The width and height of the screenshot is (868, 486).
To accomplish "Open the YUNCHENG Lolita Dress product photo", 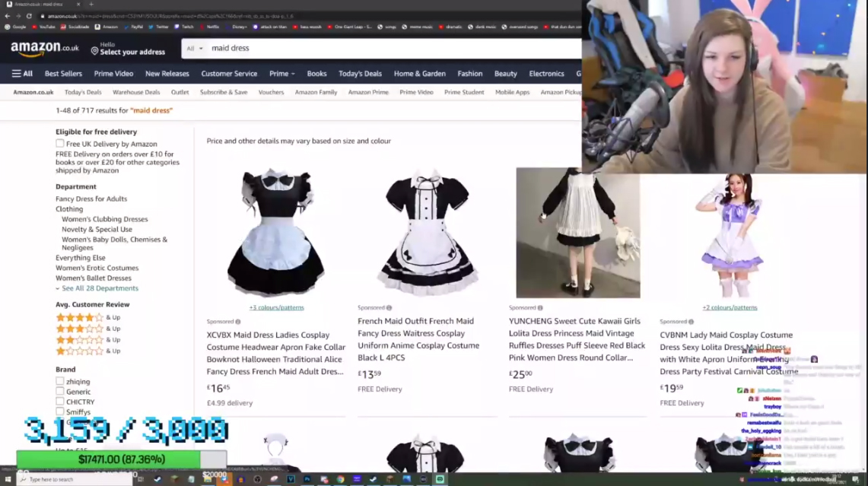I will click(x=578, y=233).
